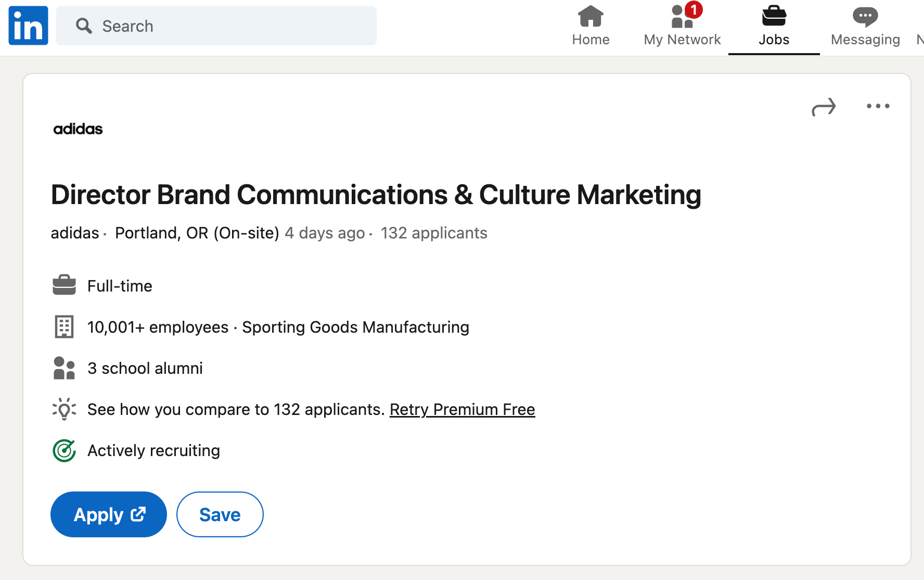Open the Home tab
924x580 pixels.
coord(591,26)
